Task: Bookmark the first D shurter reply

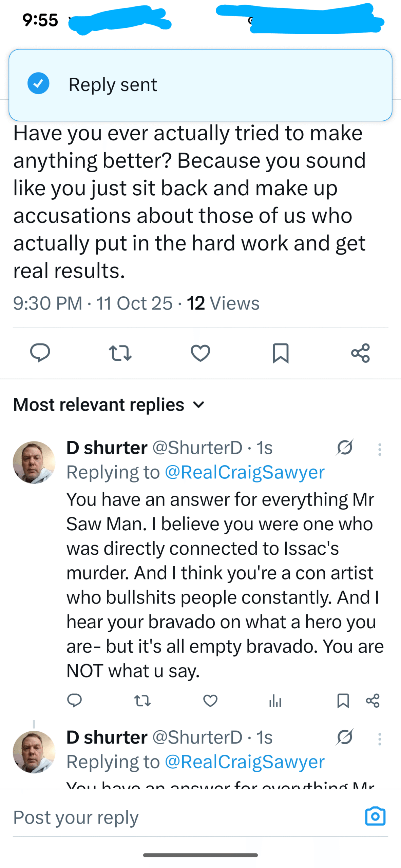Action: point(343,701)
